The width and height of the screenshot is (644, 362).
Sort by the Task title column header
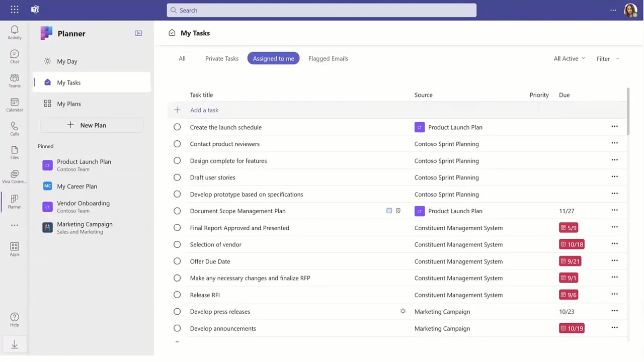(x=201, y=95)
